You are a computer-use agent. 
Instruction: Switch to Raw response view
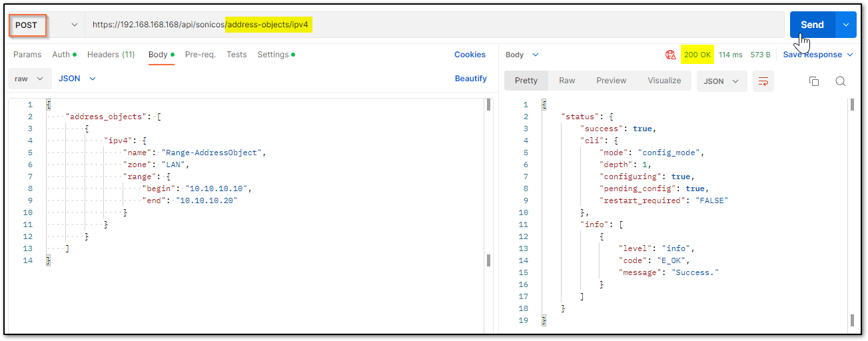point(567,81)
